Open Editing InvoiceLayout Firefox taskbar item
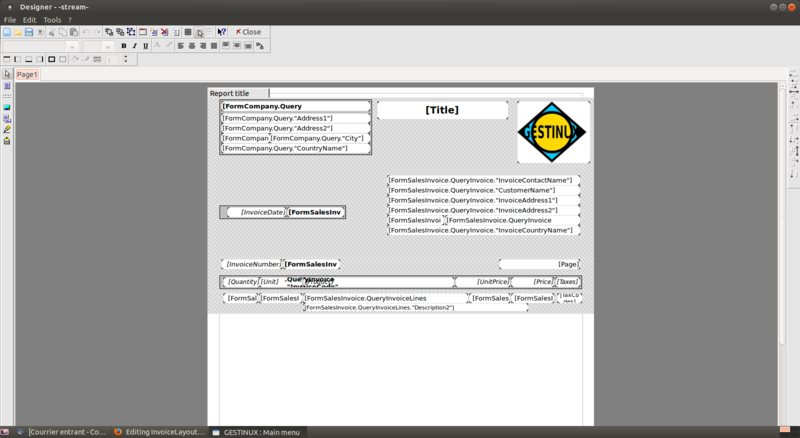This screenshot has height=438, width=800. pyautogui.click(x=159, y=432)
